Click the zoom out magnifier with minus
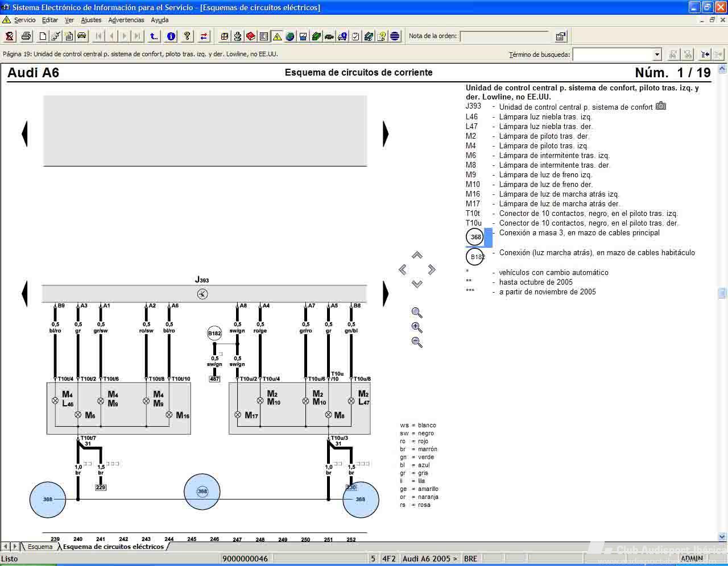This screenshot has width=728, height=566. 417,342
